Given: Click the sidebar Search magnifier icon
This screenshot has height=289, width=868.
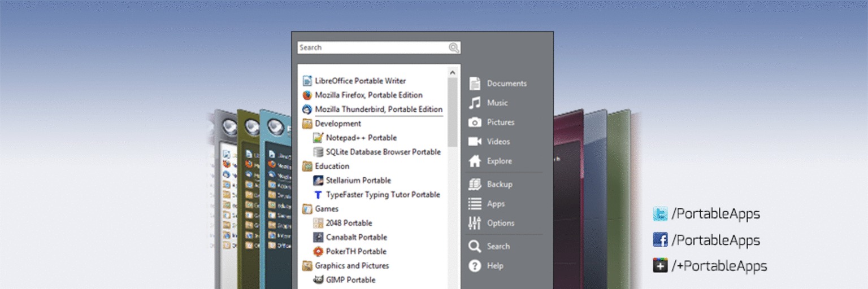Looking at the screenshot, I should click(x=475, y=246).
